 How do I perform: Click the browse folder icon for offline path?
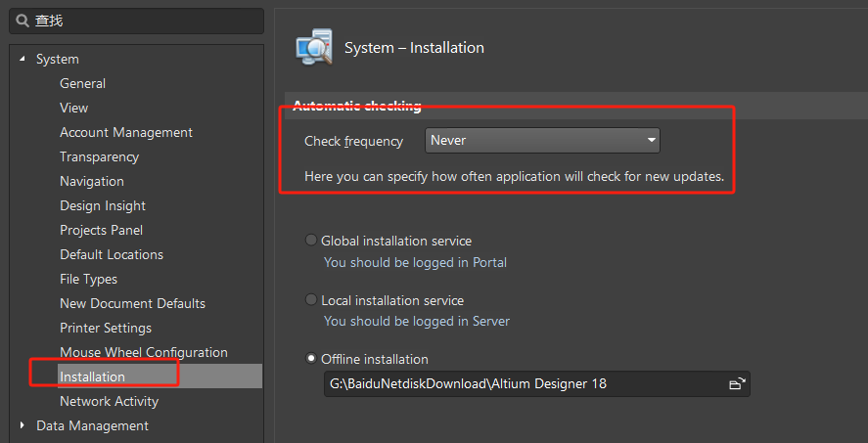pyautogui.click(x=737, y=384)
